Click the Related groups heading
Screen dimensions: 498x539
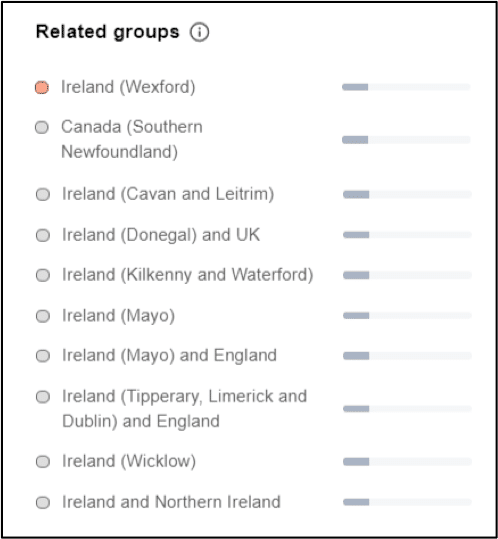pyautogui.click(x=108, y=32)
